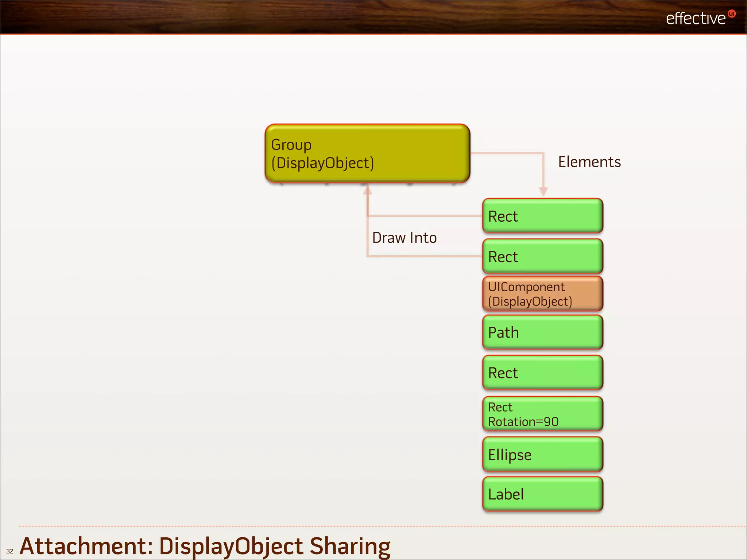747x560 pixels.
Task: Click the Draw Into label text
Action: (404, 238)
